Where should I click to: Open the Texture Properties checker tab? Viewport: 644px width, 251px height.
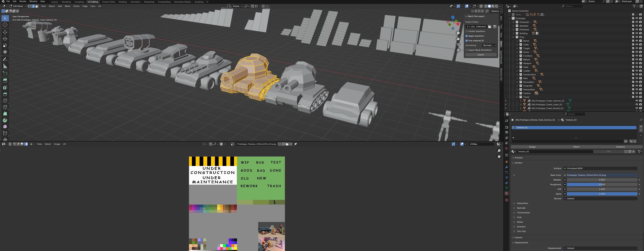point(506,200)
